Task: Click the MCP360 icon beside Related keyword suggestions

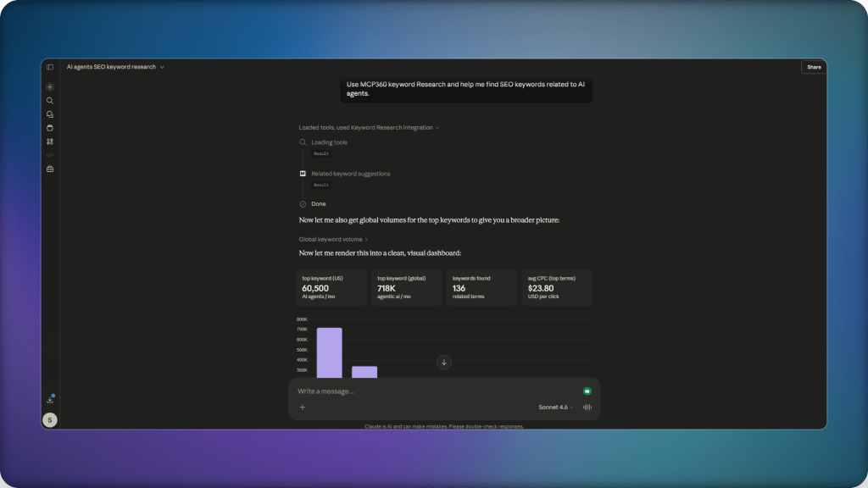Action: tap(303, 174)
